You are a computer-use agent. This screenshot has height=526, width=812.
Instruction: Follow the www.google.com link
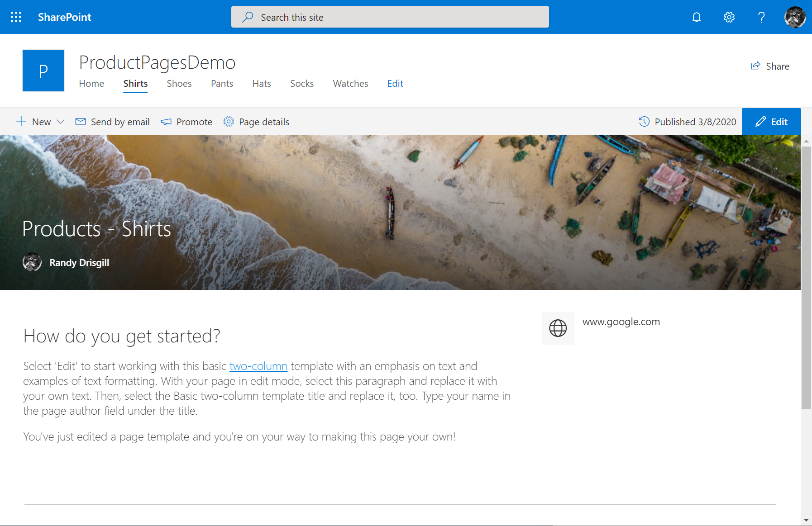pyautogui.click(x=621, y=322)
